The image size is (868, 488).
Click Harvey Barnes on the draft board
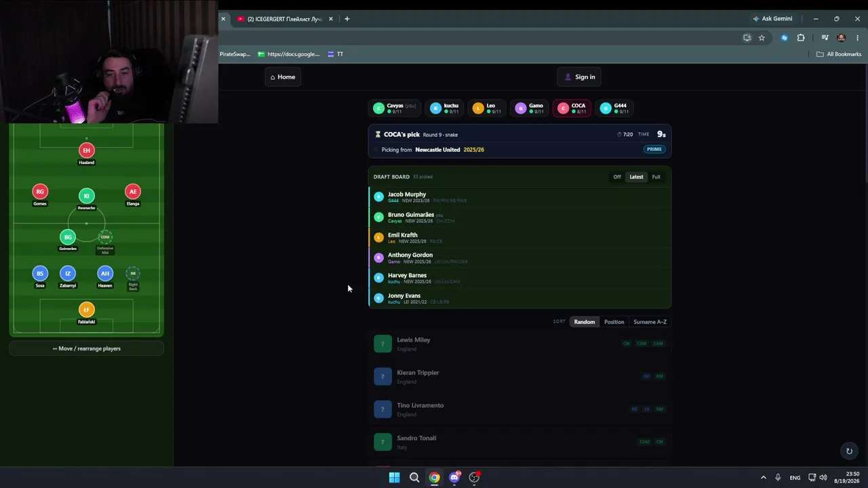[519, 278]
